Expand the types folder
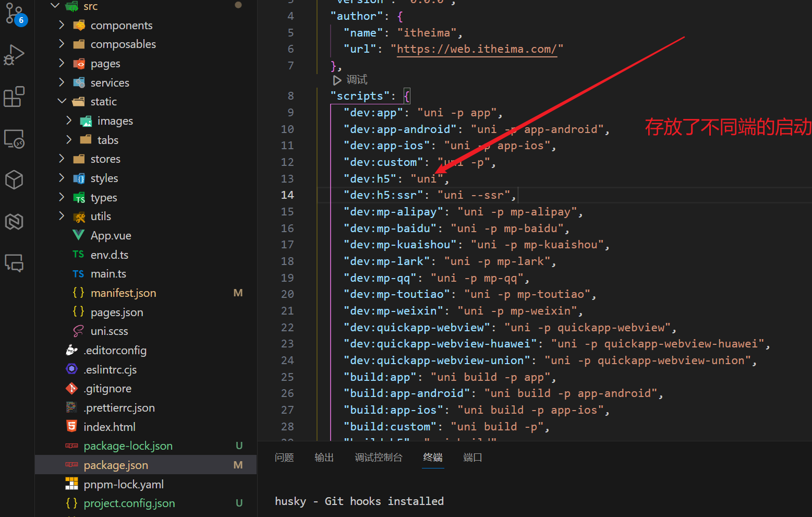Screen dimensions: 812x517 click(62, 197)
